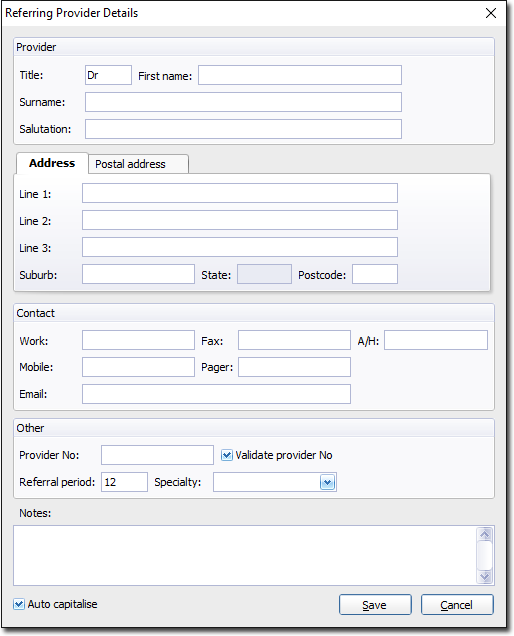The width and height of the screenshot is (514, 636).
Task: Focus the Email address field
Action: click(216, 394)
